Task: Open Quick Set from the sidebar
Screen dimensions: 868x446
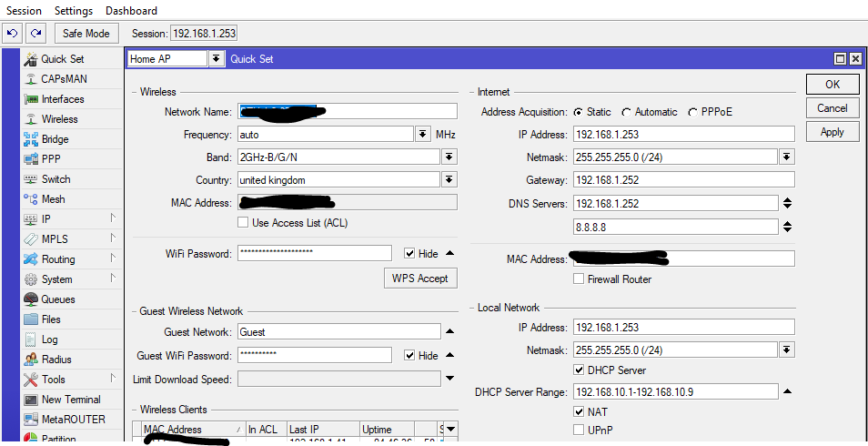Action: tap(70, 59)
